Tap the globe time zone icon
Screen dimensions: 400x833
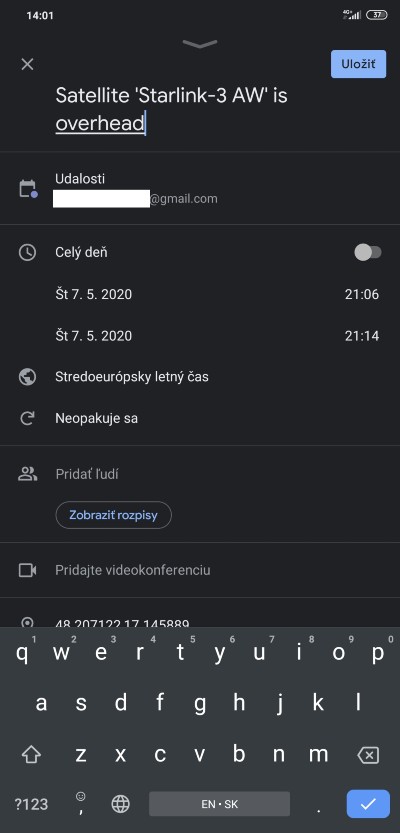(x=27, y=377)
